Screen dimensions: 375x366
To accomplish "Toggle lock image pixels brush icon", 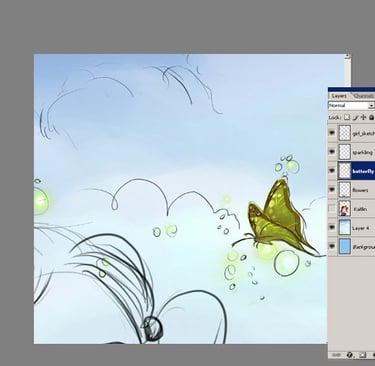I will click(x=356, y=117).
